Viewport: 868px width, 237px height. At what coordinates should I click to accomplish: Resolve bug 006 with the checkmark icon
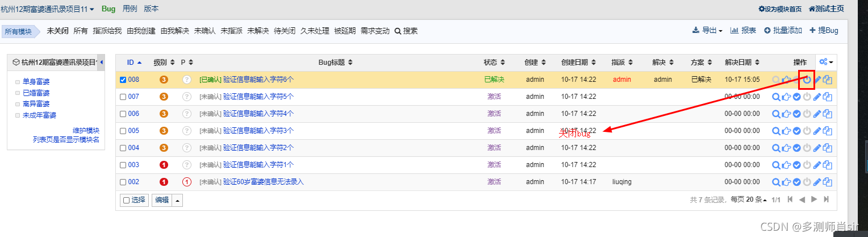click(796, 114)
